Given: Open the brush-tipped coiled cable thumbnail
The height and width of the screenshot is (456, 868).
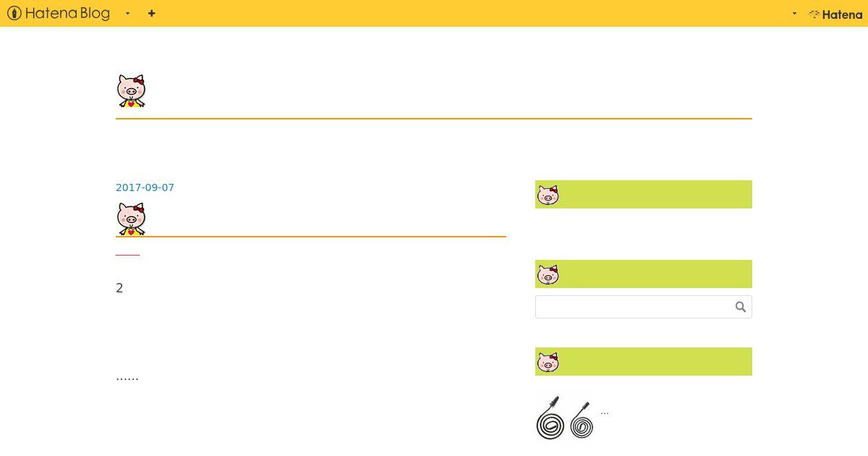Looking at the screenshot, I should click(550, 418).
